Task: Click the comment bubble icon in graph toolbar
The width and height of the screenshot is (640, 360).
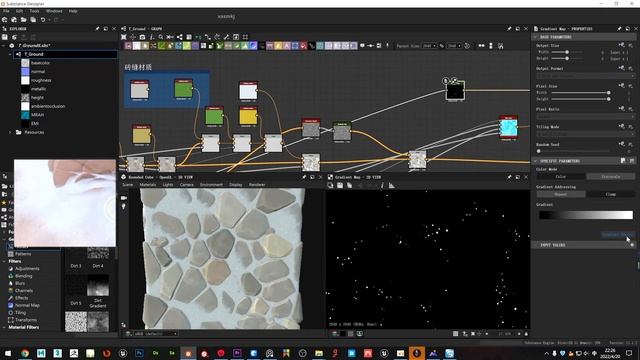Action: [x=362, y=46]
